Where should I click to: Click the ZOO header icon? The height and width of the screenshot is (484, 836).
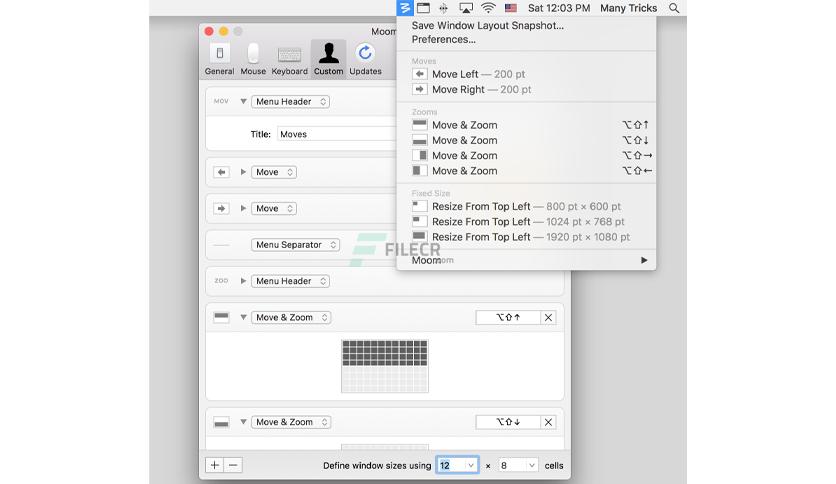click(221, 281)
